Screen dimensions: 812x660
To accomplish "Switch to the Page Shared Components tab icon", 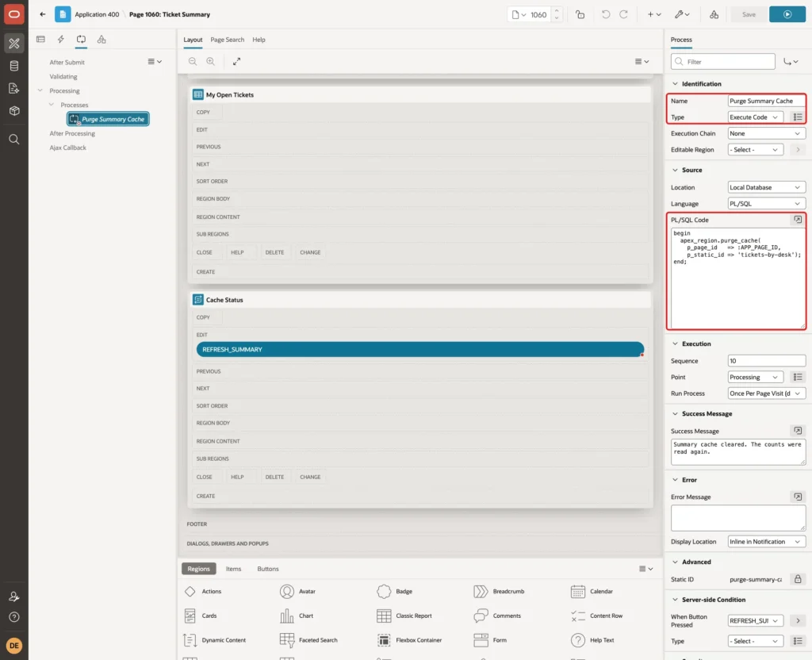I will [101, 40].
